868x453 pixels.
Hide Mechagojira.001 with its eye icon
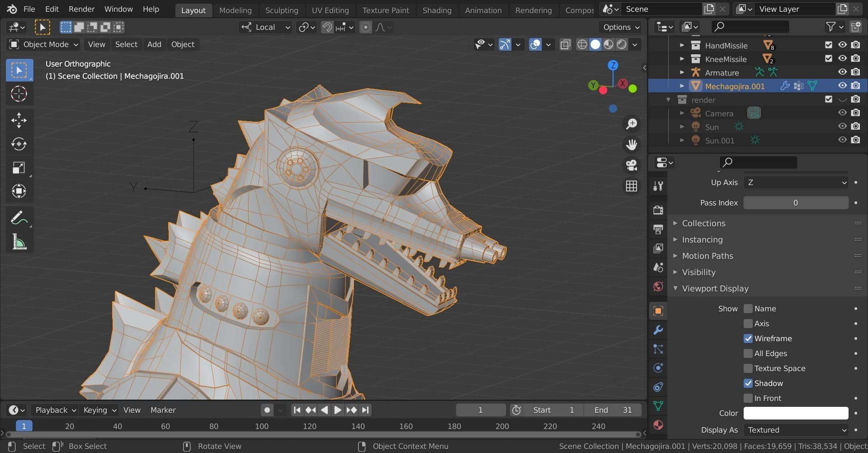click(842, 86)
